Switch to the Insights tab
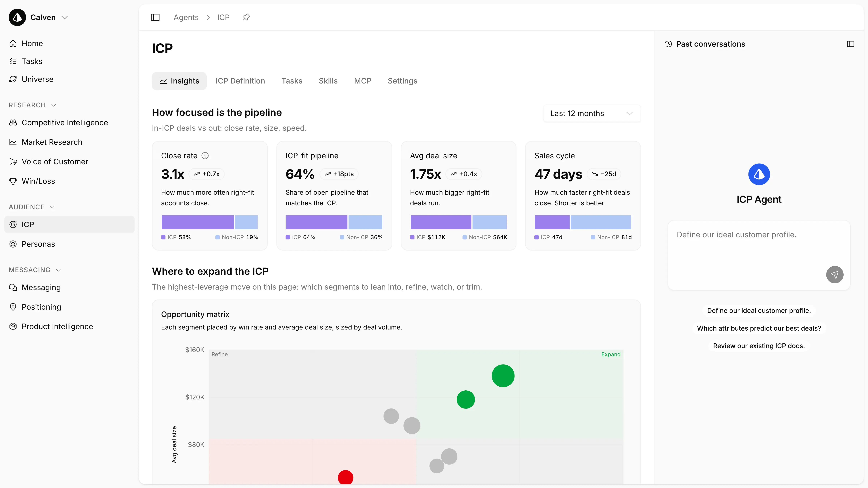 click(179, 81)
